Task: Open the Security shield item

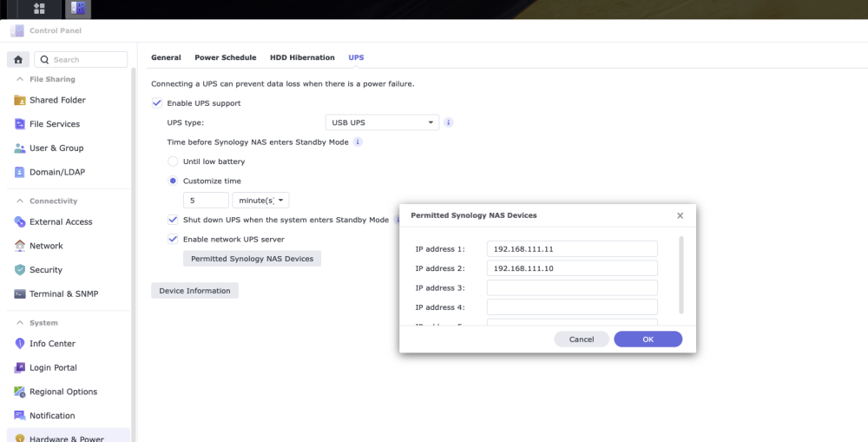Action: click(20, 270)
